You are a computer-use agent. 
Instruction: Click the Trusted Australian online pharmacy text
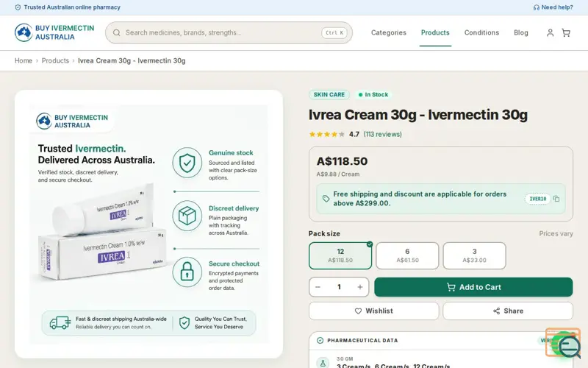coord(72,7)
